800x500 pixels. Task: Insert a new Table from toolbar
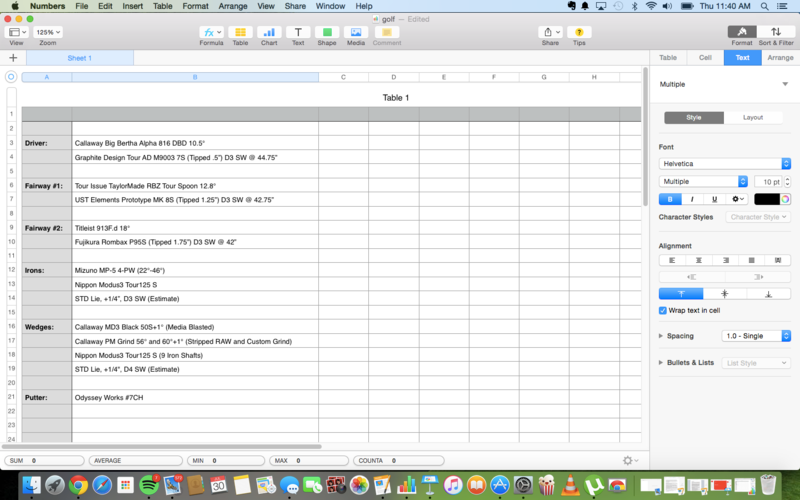[240, 32]
